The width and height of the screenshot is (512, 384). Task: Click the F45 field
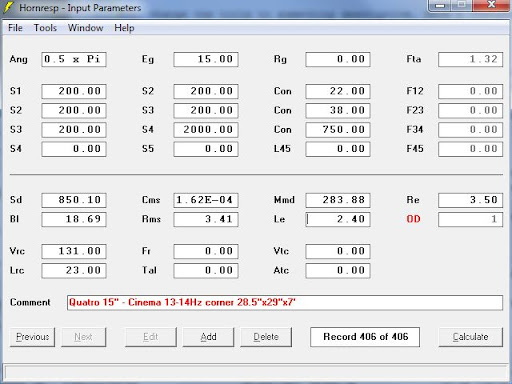[470, 149]
